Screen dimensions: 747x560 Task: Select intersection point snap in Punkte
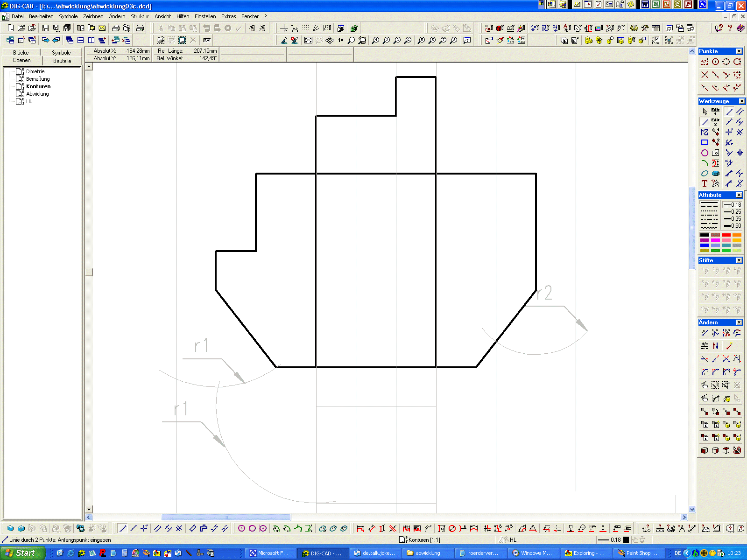point(705,75)
